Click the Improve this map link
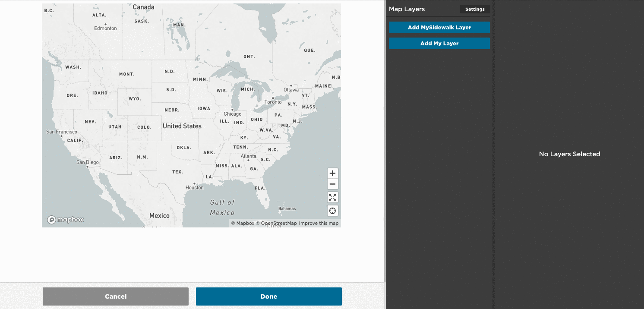 (x=319, y=224)
